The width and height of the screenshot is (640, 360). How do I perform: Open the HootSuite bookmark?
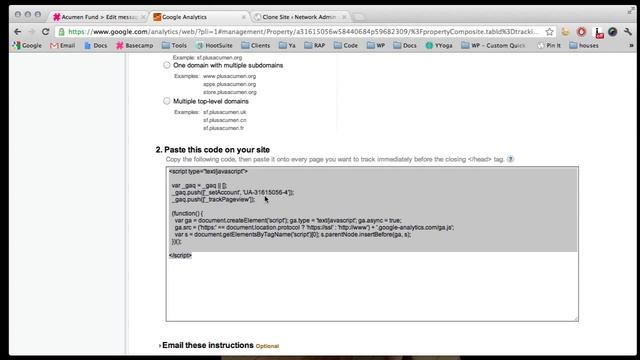pos(214,45)
